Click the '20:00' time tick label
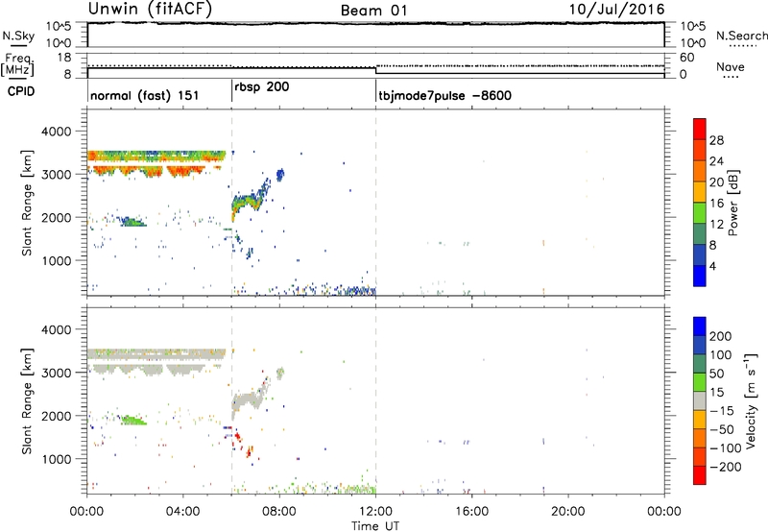 568,512
